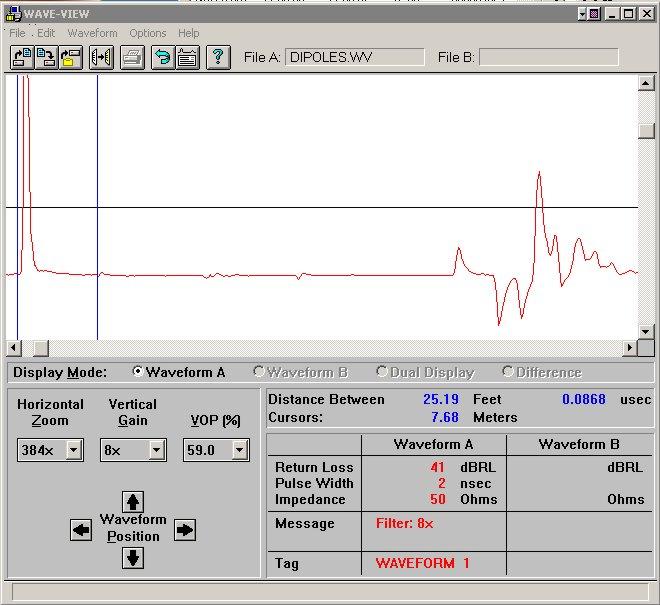Click the question mark help icon
The height and width of the screenshot is (605, 660).
pyautogui.click(x=218, y=57)
